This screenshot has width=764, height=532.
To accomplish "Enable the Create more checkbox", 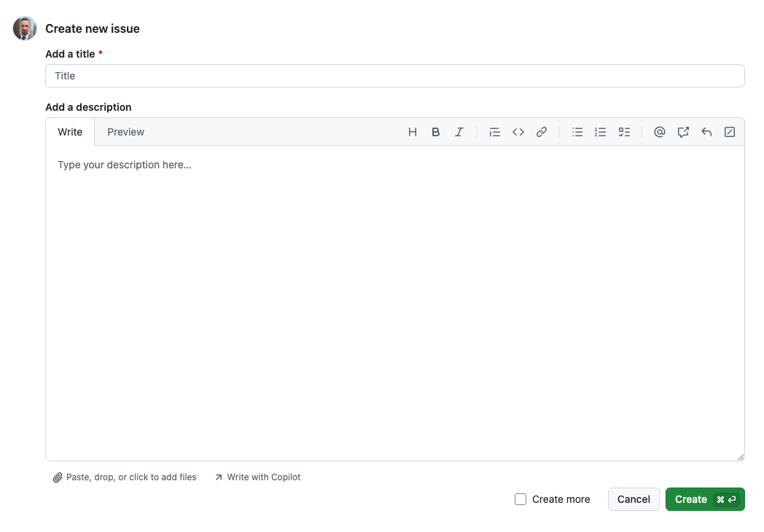I will click(x=521, y=499).
